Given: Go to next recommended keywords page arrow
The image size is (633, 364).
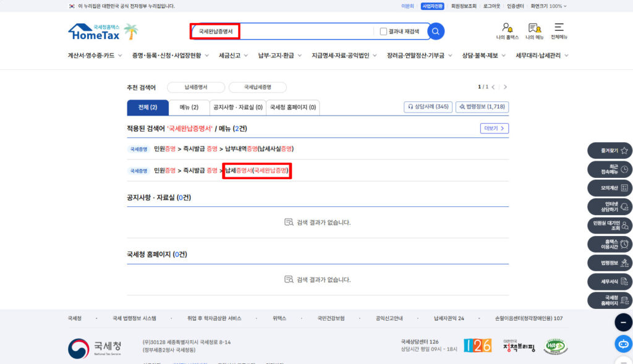Looking at the screenshot, I should click(505, 87).
